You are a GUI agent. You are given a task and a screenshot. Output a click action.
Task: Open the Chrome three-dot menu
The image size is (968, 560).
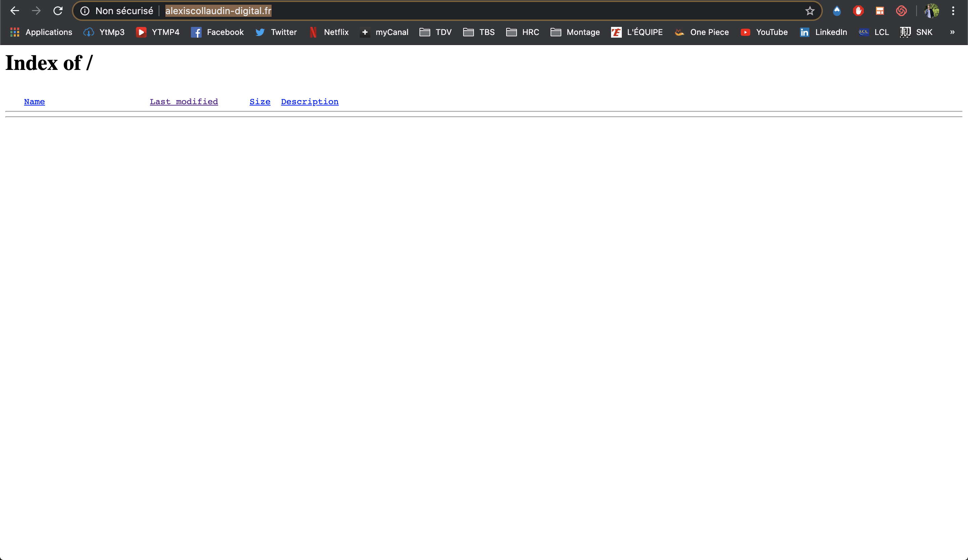pyautogui.click(x=953, y=11)
